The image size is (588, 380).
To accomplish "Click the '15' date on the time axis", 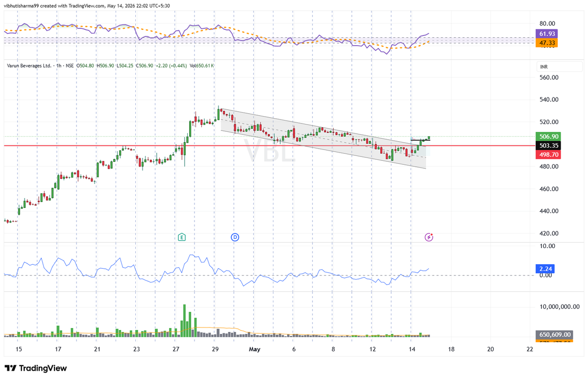I will pos(19,350).
